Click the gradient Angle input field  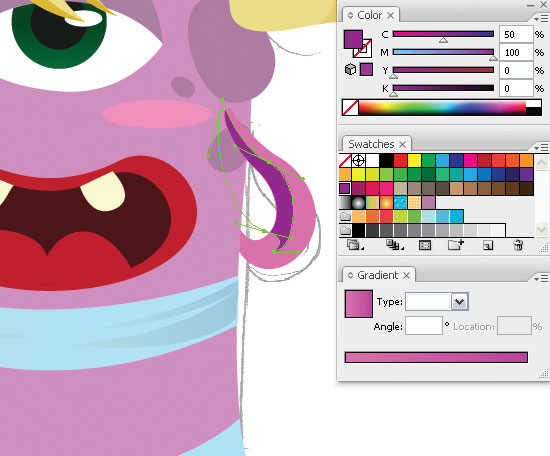click(424, 326)
